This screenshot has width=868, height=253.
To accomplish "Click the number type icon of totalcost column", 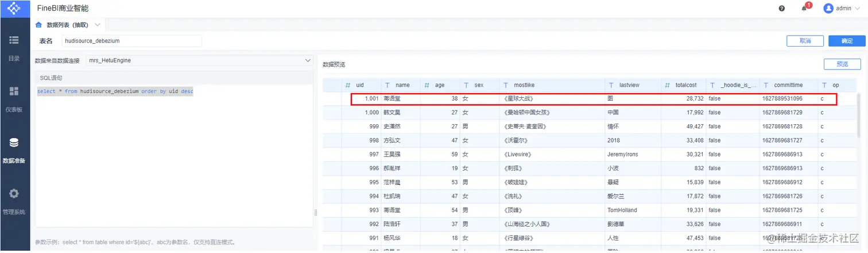I will point(667,85).
